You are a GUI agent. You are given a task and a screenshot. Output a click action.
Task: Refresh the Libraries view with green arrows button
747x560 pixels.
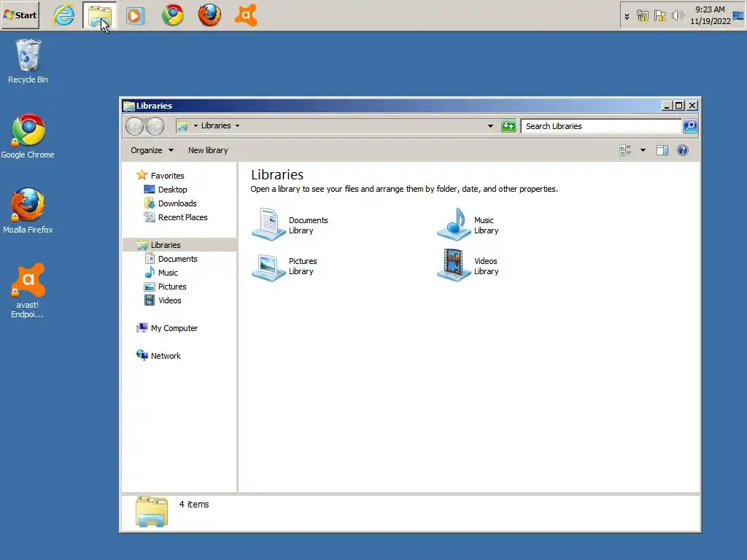pos(508,126)
